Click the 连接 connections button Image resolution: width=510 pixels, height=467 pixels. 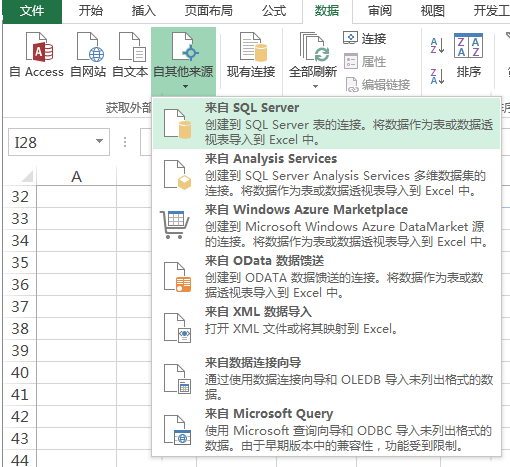pos(365,38)
